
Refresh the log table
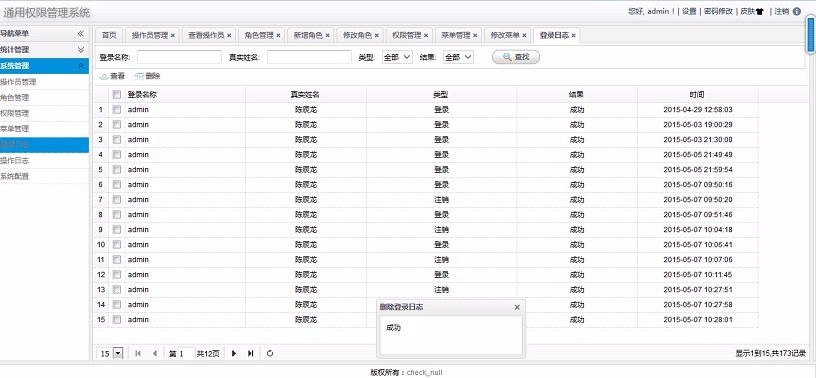[x=270, y=354]
